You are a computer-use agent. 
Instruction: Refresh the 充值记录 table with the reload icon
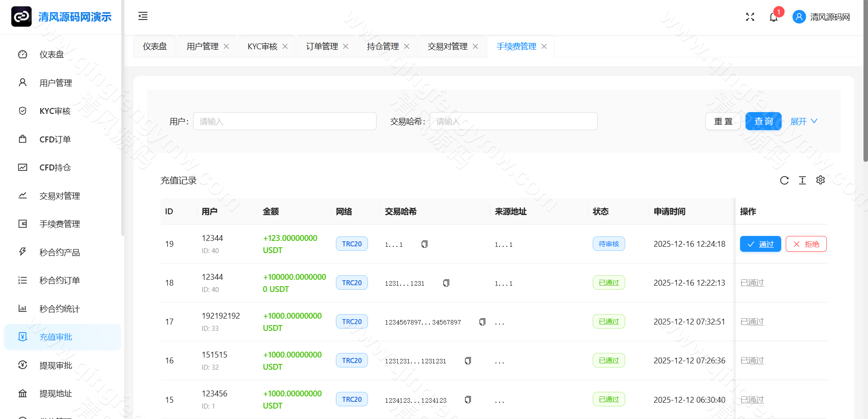point(784,180)
